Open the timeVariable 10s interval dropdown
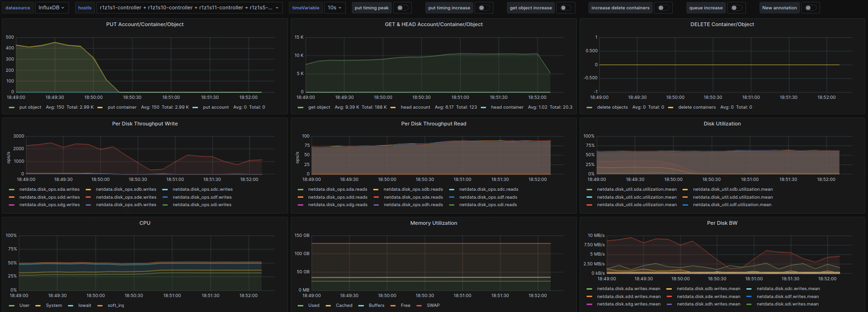 coord(335,8)
